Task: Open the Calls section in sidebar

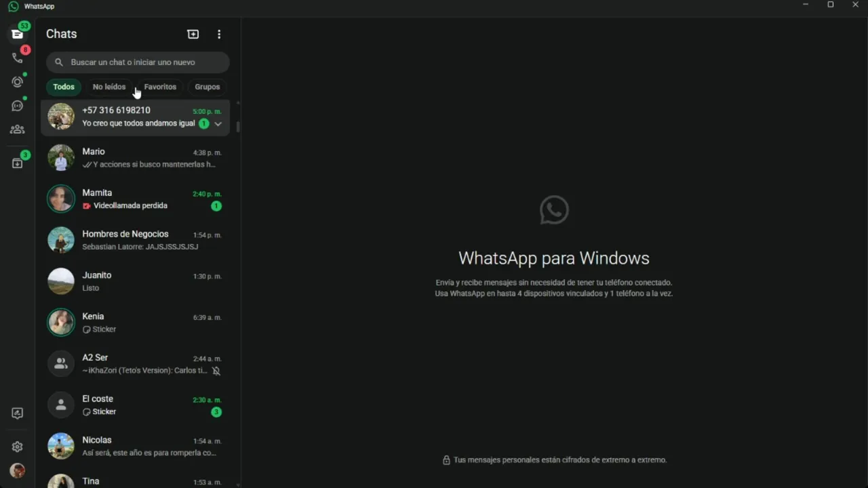Action: pos(18,58)
